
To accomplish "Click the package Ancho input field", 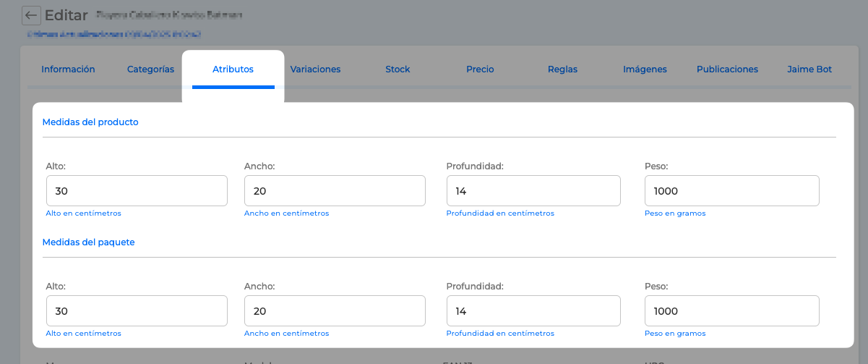I will [x=335, y=311].
